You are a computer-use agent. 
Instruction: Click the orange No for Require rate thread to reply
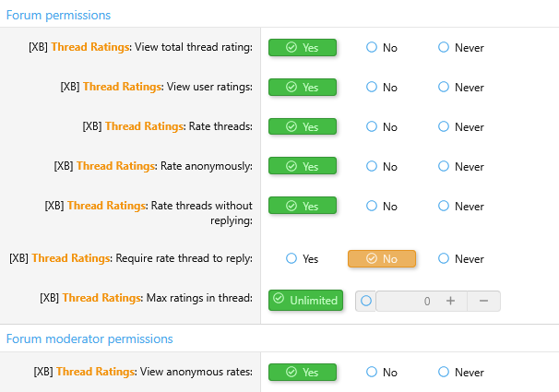pyautogui.click(x=382, y=258)
